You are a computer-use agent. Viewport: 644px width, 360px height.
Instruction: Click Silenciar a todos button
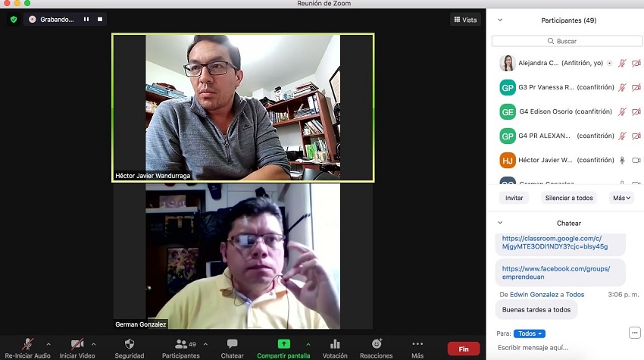pyautogui.click(x=569, y=198)
